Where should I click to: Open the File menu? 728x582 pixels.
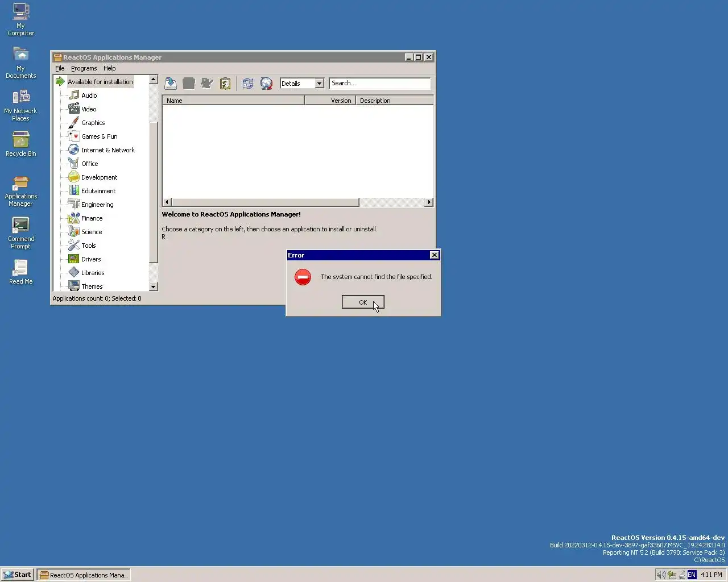60,68
